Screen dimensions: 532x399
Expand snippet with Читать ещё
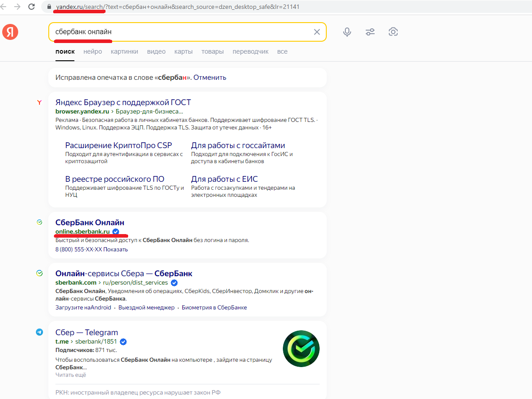(70, 375)
